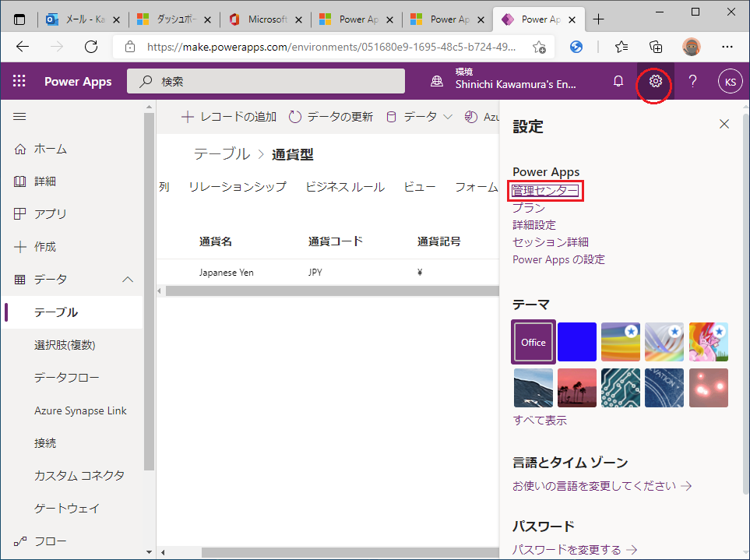Open the app launcher waffle menu
Image resolution: width=750 pixels, height=560 pixels.
[19, 81]
